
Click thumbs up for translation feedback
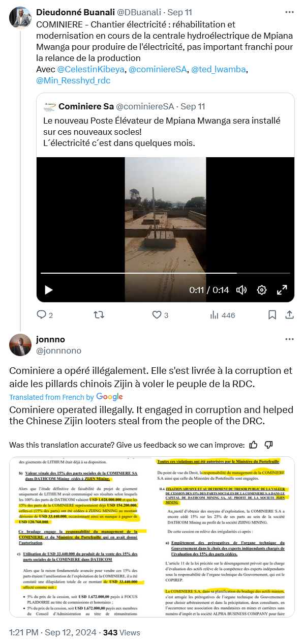(253, 445)
